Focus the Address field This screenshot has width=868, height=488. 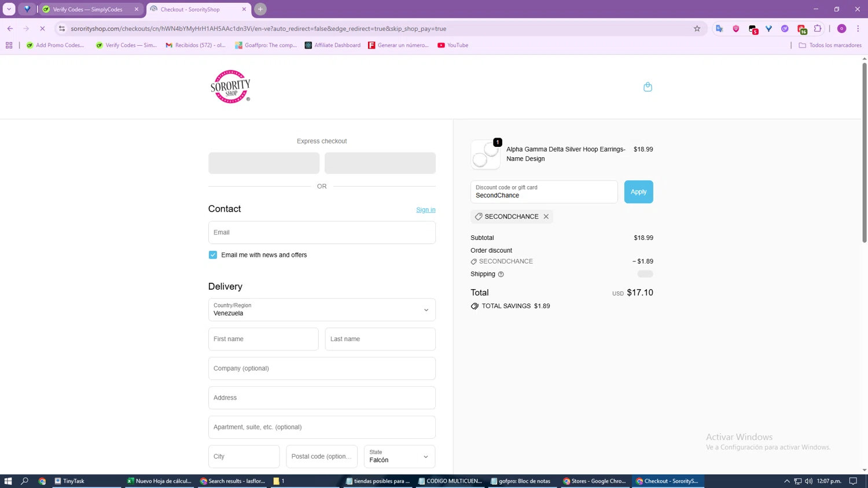click(x=322, y=398)
